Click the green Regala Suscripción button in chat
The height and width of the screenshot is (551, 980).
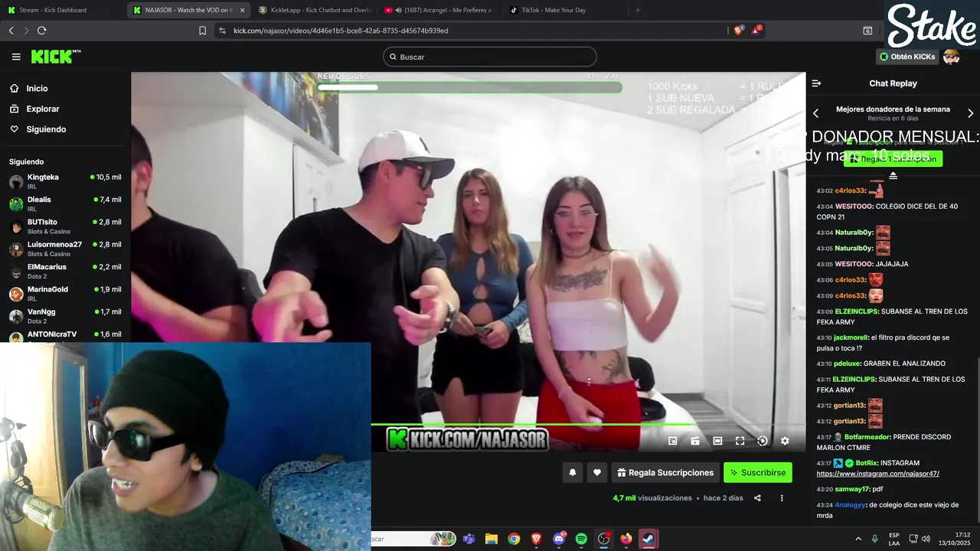pos(893,158)
